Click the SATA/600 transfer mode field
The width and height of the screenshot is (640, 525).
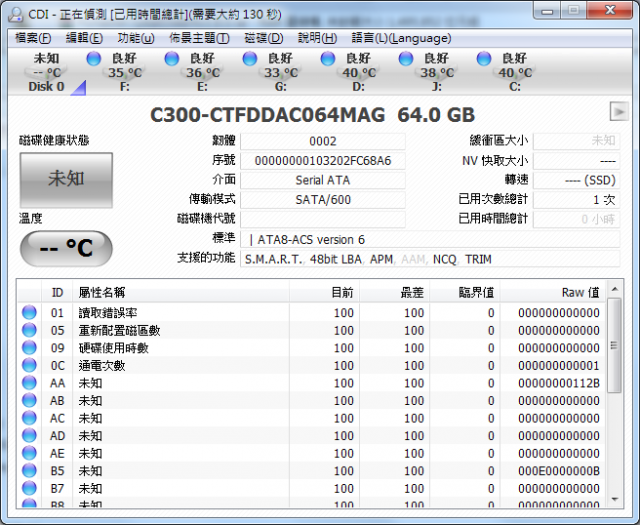(323, 200)
